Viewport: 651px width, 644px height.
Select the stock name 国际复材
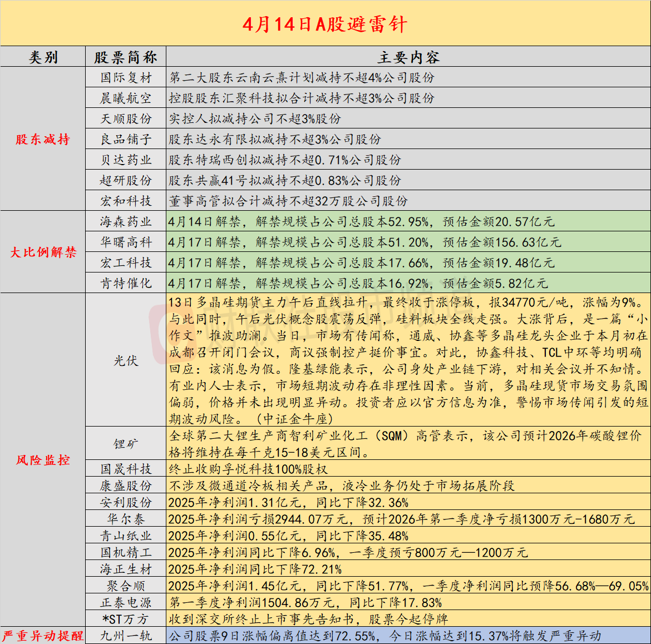127,78
